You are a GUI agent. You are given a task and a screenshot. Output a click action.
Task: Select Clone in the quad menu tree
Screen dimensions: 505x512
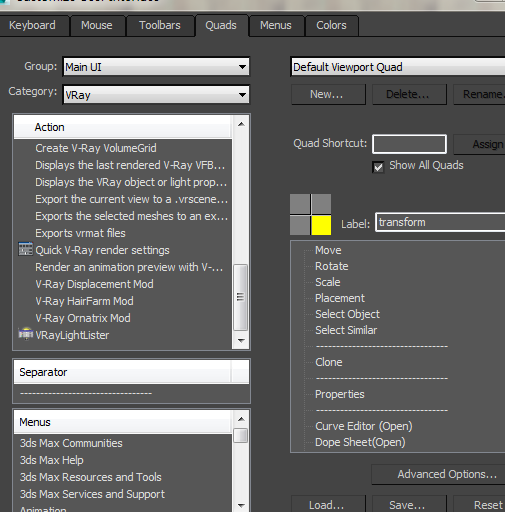[x=329, y=362]
